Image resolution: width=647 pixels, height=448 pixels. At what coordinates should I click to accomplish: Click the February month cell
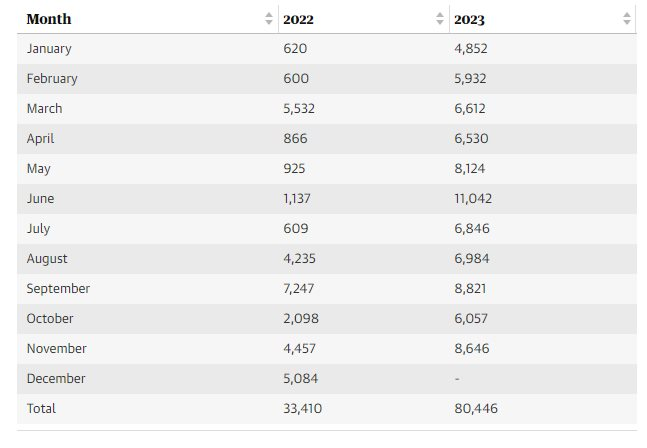coord(52,78)
